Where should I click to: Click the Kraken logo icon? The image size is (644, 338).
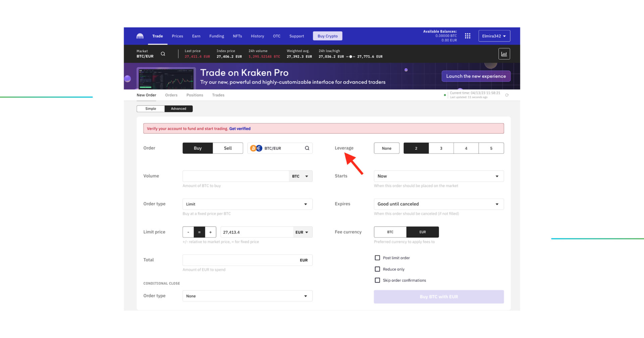[x=140, y=36]
